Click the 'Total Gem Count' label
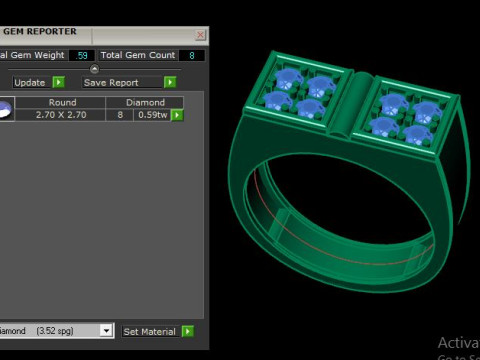Viewport: 480px width, 360px height. [x=138, y=55]
